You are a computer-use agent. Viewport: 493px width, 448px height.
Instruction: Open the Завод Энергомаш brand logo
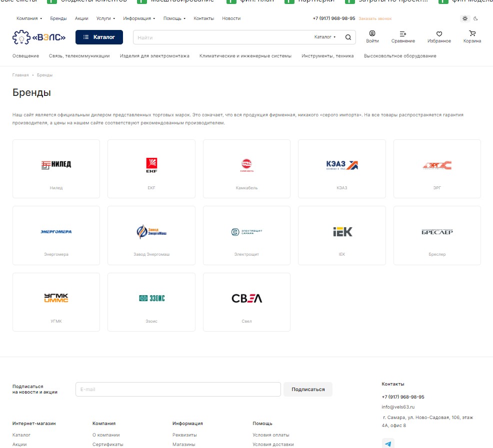pos(151,232)
